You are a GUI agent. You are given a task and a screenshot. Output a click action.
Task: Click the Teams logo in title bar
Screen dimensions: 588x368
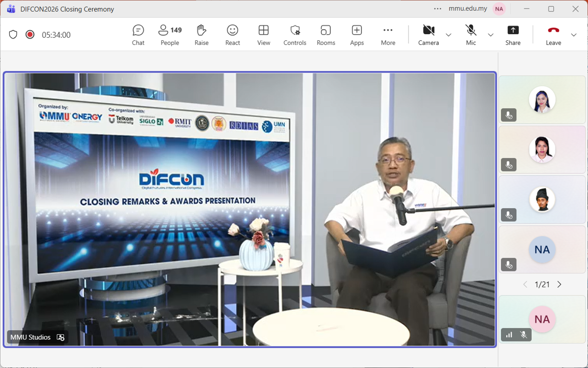click(x=11, y=9)
